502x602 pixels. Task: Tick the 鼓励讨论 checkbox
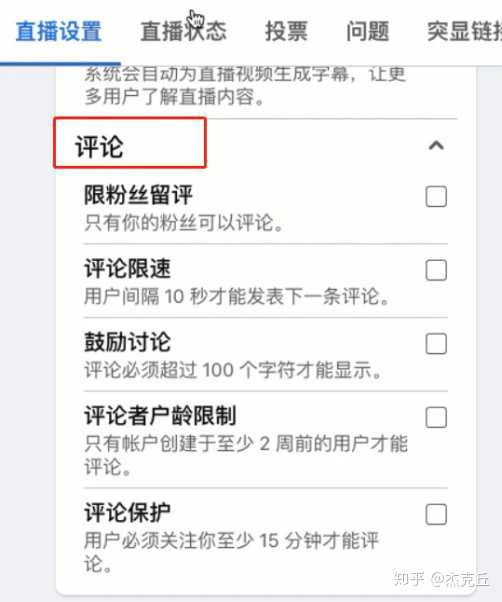(x=436, y=344)
